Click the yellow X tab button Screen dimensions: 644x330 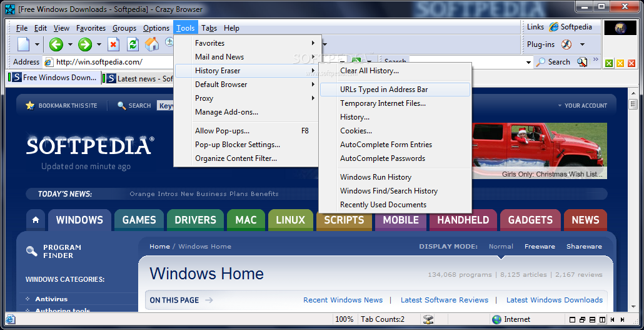click(x=620, y=63)
